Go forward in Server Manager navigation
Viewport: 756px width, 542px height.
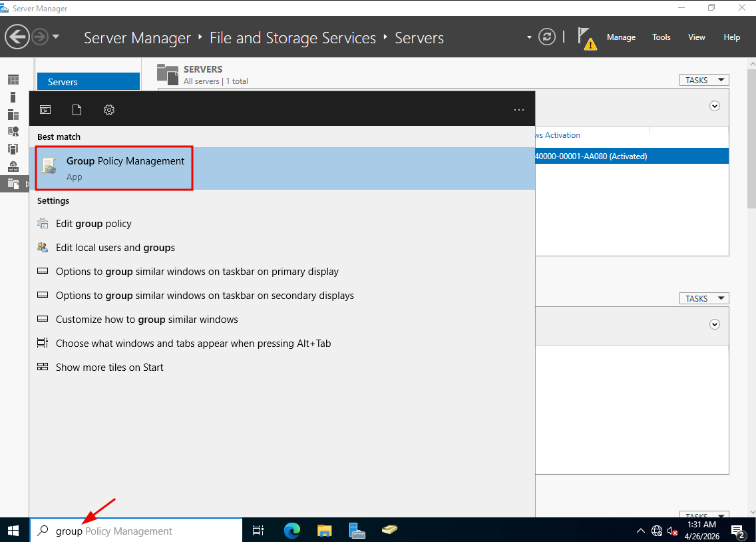(x=40, y=37)
